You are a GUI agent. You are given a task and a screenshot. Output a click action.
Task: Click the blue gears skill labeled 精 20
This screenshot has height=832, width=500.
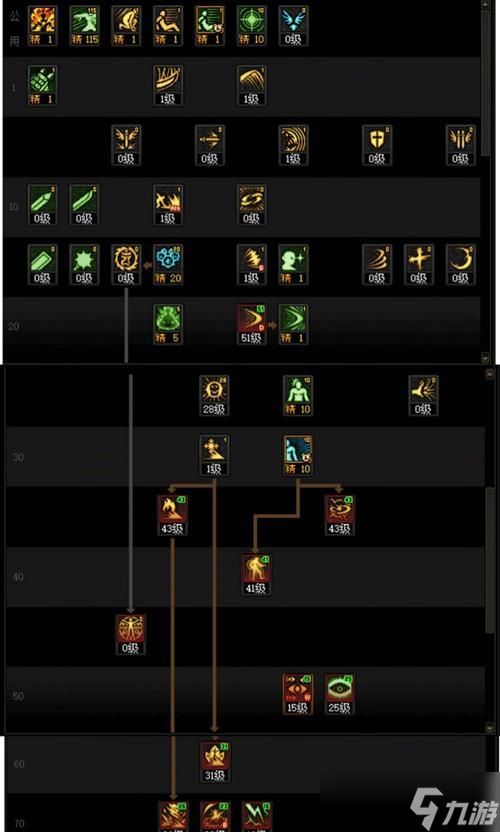tap(168, 265)
